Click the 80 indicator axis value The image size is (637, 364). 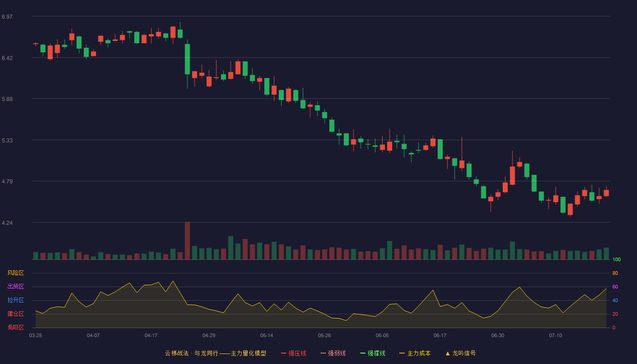pyautogui.click(x=615, y=273)
